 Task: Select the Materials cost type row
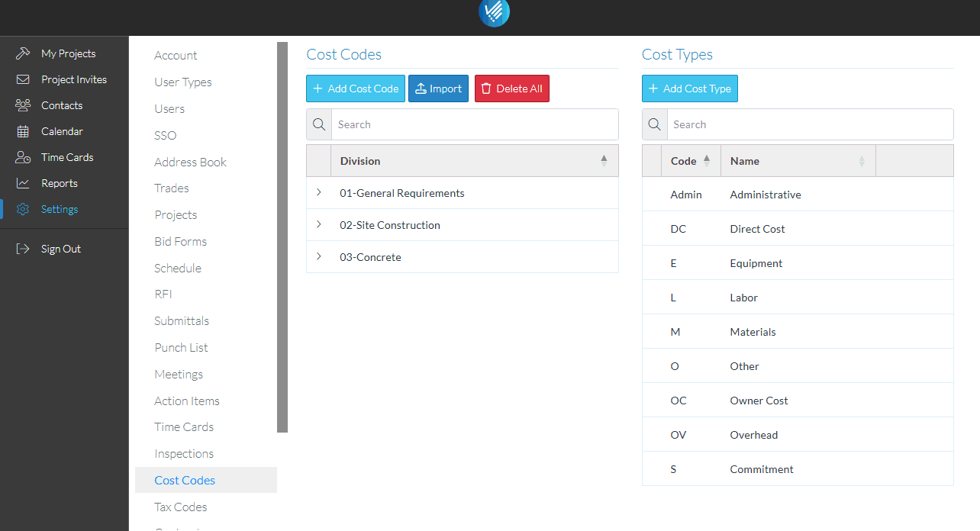click(798, 332)
